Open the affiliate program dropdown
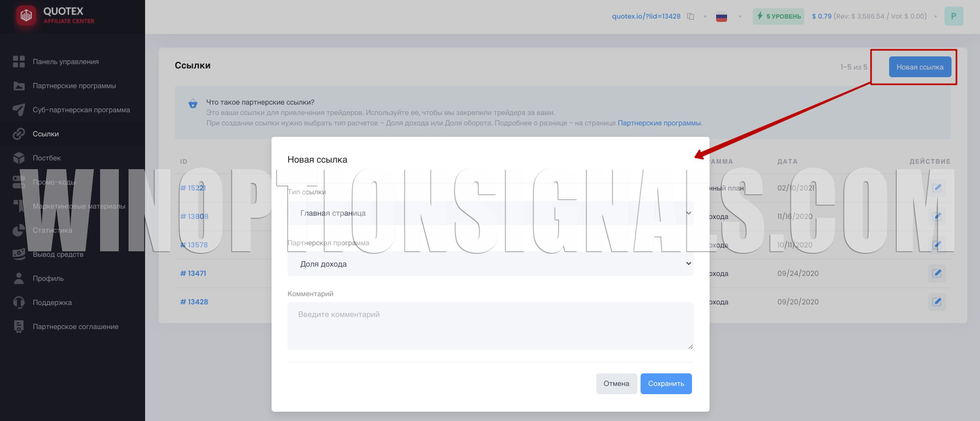This screenshot has width=980, height=421. coord(490,264)
